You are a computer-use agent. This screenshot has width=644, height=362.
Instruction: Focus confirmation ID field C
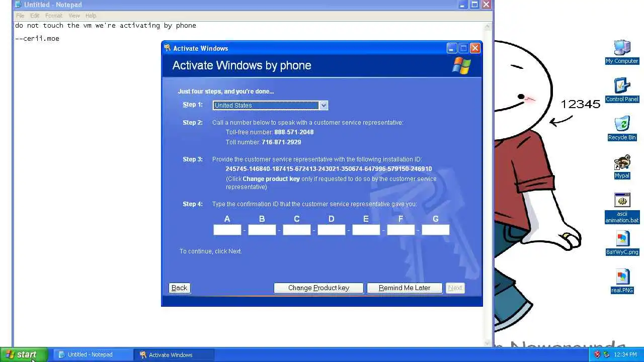click(297, 230)
